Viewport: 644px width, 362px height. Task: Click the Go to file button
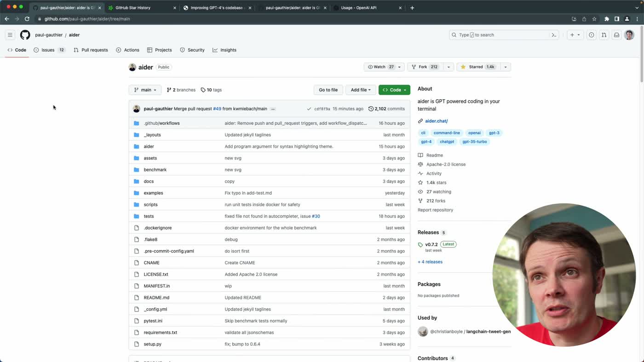328,90
